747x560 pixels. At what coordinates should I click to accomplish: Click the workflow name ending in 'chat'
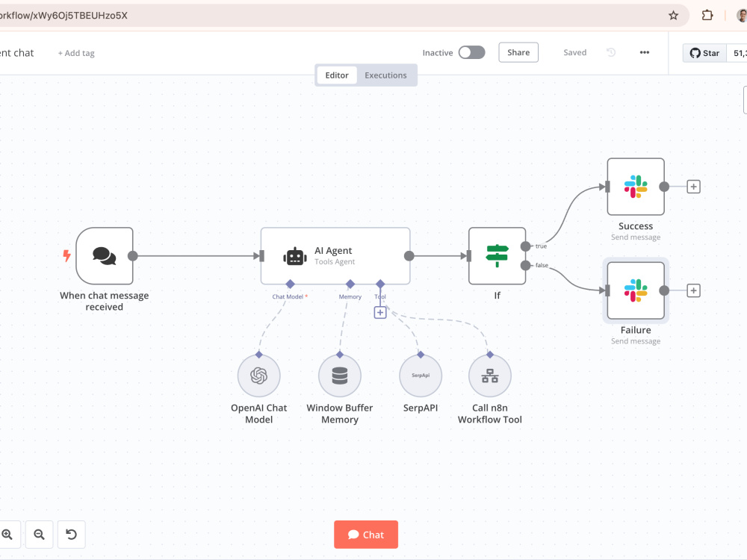point(17,53)
